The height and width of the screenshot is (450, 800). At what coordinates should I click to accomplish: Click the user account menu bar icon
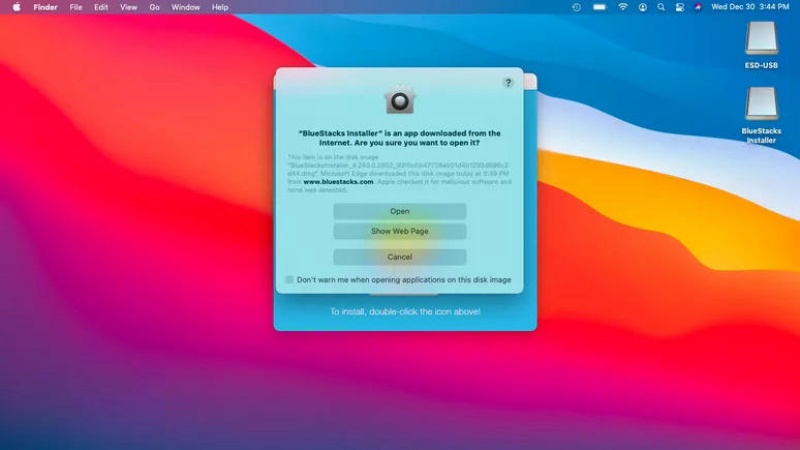point(642,7)
